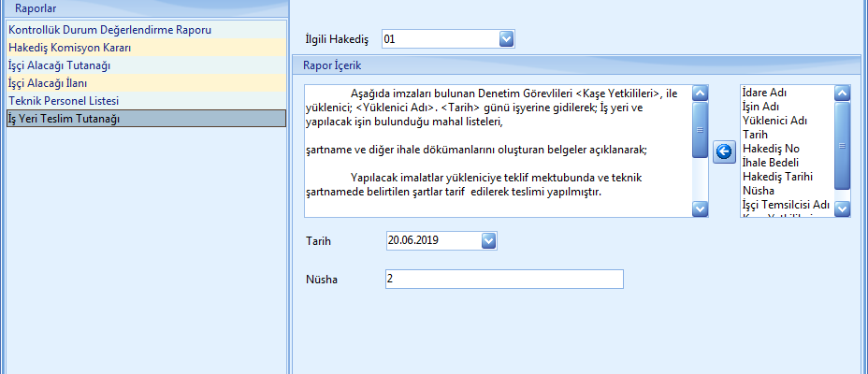Open the İlgili Hakediş dropdown
Viewport: 868px width, 374px height.
click(507, 39)
